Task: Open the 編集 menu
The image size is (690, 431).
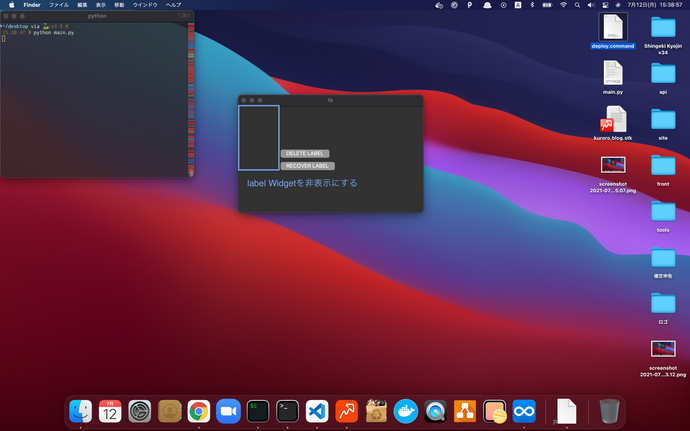Action: (82, 5)
